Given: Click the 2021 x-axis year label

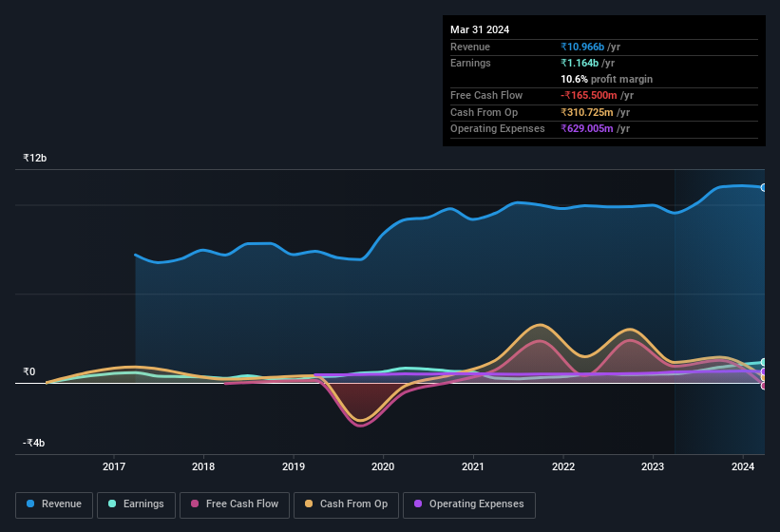Looking at the screenshot, I should 472,466.
